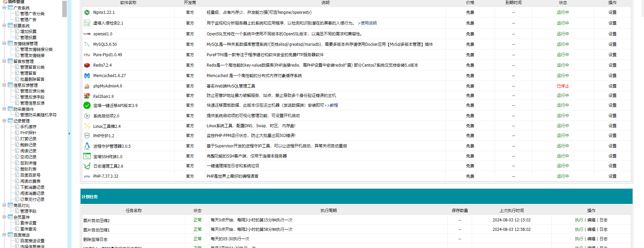Viewport: 644px width, 248px height.
Task: Click the green checkmark icon for 宝塔一键迁移API
Action: coord(87,105)
